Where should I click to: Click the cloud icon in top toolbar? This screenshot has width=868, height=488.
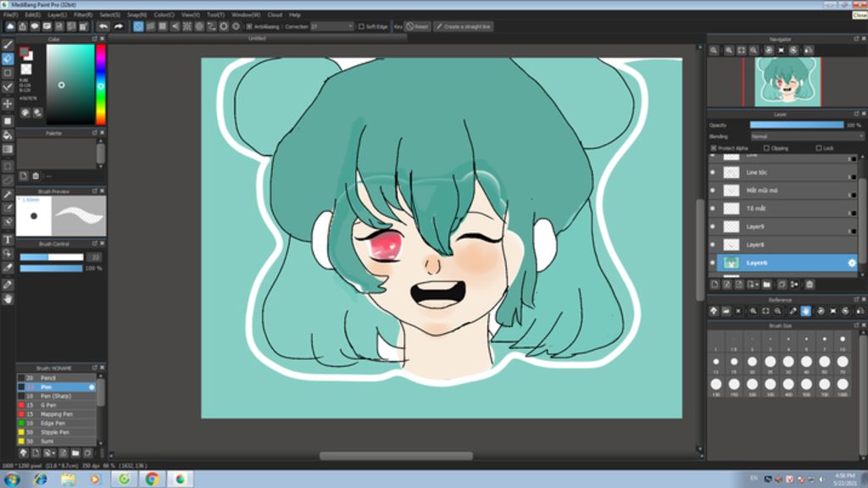[x=10, y=26]
